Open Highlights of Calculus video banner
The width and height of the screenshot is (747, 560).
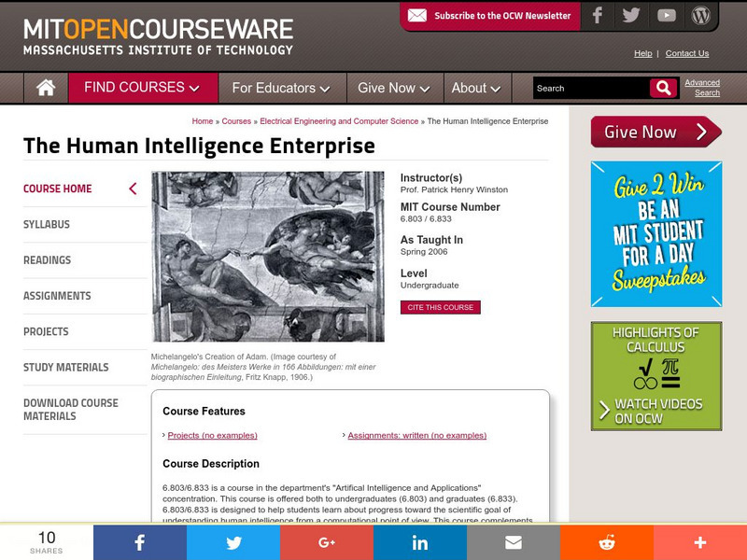pyautogui.click(x=656, y=376)
